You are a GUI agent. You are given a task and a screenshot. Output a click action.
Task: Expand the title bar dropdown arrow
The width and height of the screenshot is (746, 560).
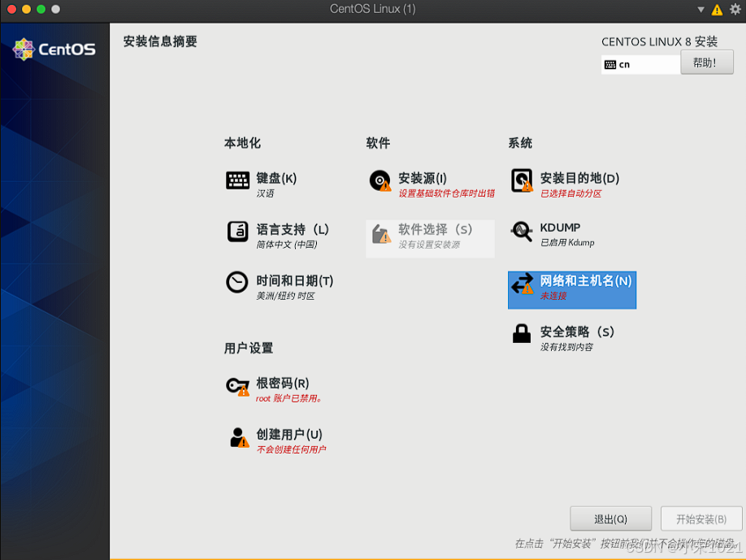click(x=700, y=10)
